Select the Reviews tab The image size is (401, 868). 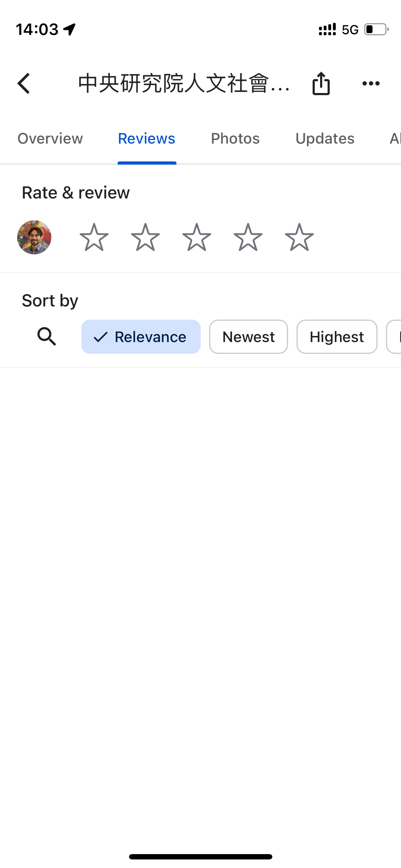[146, 139]
